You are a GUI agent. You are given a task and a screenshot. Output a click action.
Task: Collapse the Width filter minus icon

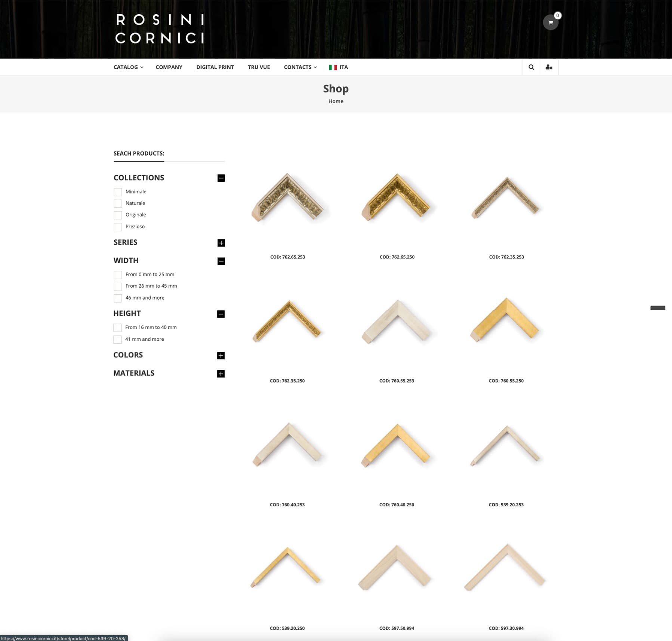pos(221,261)
